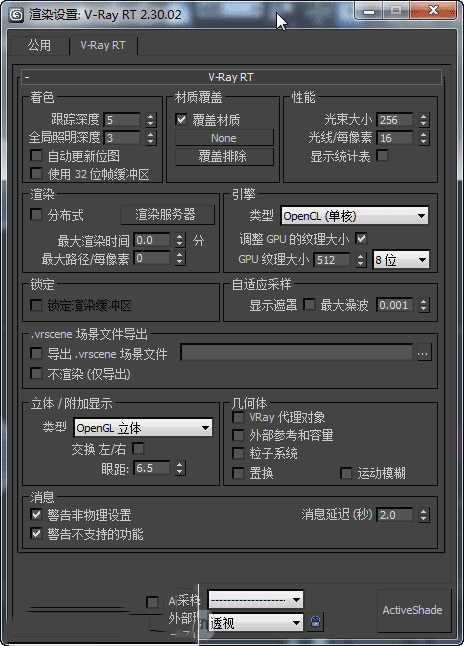Open the OpenGL 立体 type dropdown

click(143, 428)
